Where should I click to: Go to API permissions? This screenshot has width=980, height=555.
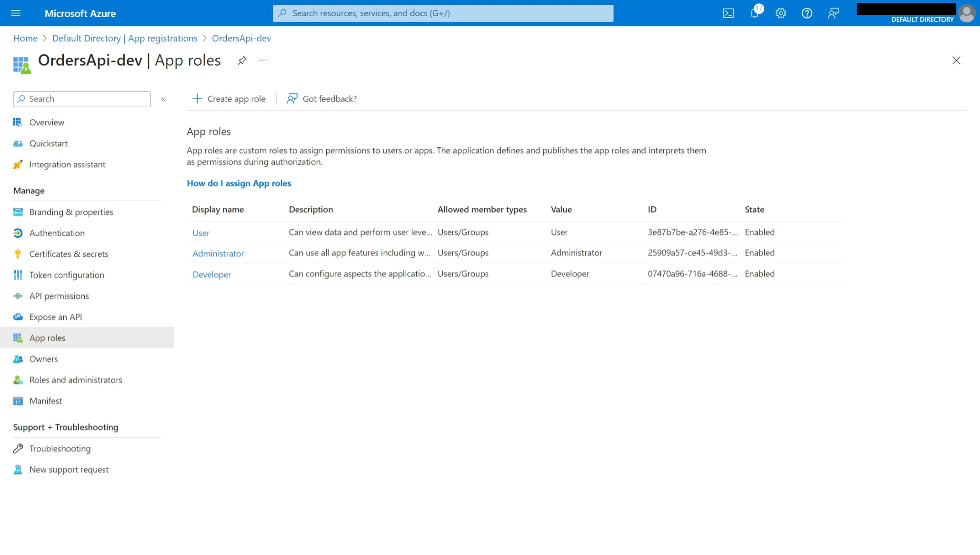tap(59, 296)
